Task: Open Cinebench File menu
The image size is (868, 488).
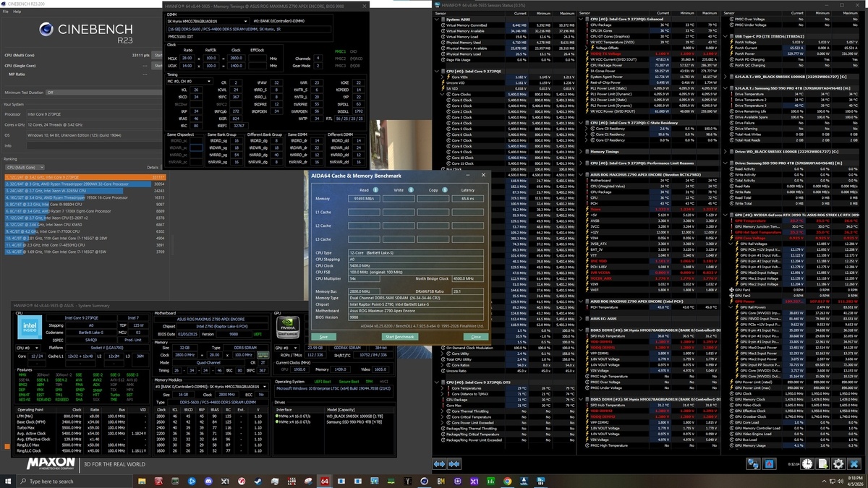Action: coord(6,12)
